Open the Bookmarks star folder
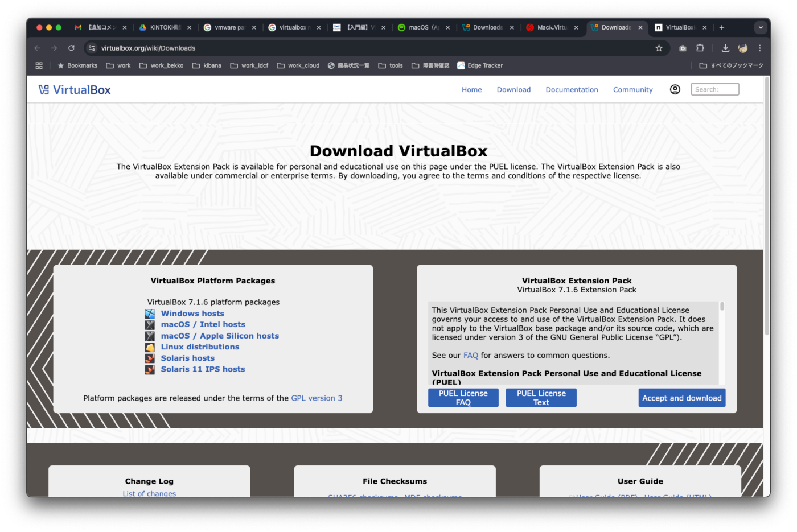The width and height of the screenshot is (797, 532). (x=77, y=65)
